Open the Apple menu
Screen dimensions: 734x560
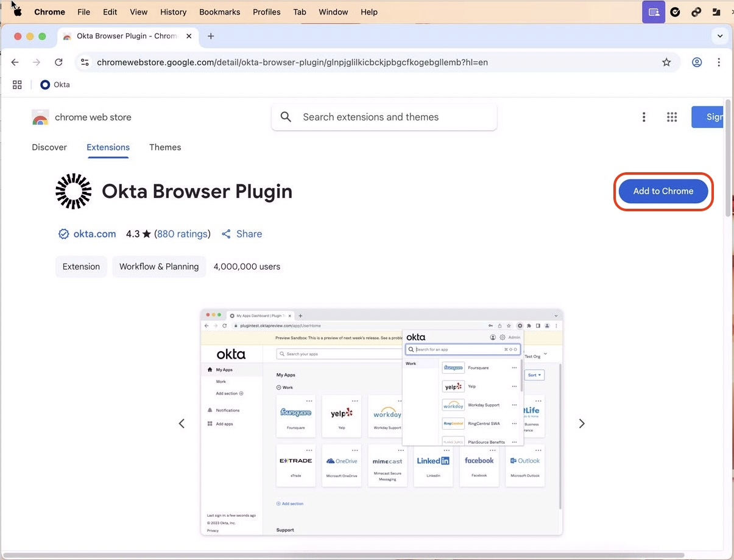(x=18, y=12)
